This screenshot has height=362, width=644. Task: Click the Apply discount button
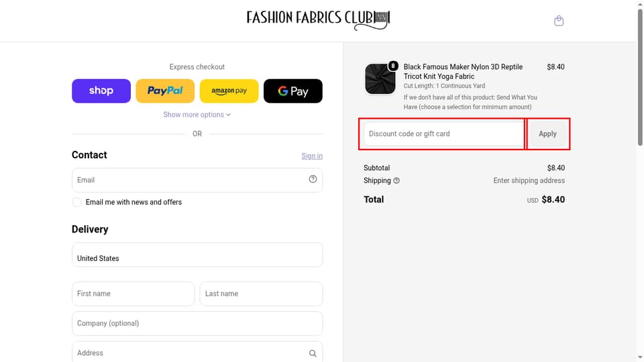point(547,134)
